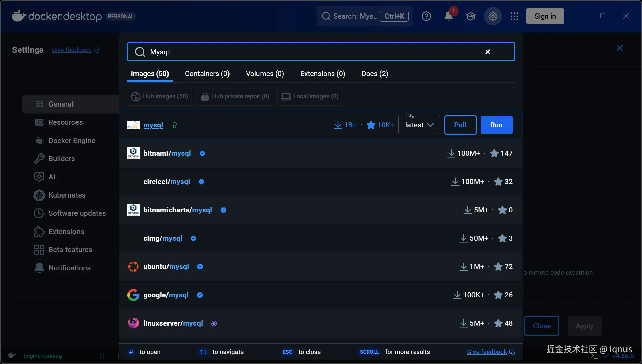This screenshot has height=364, width=642.
Task: Click Give feedback link beside Settings
Action: tap(75, 50)
